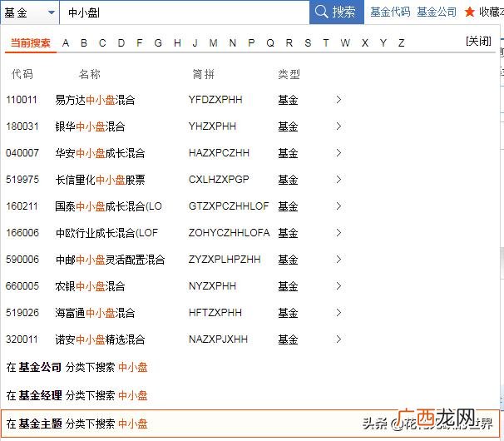
Task: Filter results by letter S
Action: pyautogui.click(x=308, y=42)
